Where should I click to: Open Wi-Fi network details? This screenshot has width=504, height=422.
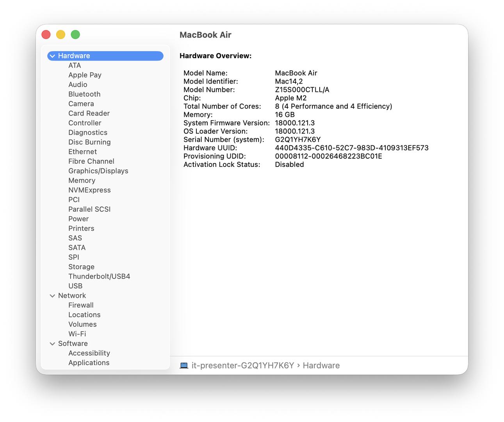[x=77, y=334]
